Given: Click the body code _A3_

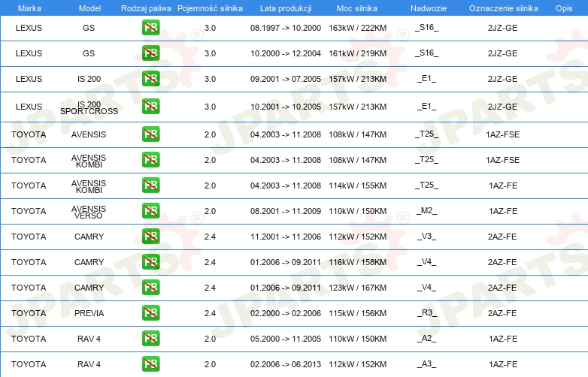Looking at the screenshot, I should [x=427, y=364].
